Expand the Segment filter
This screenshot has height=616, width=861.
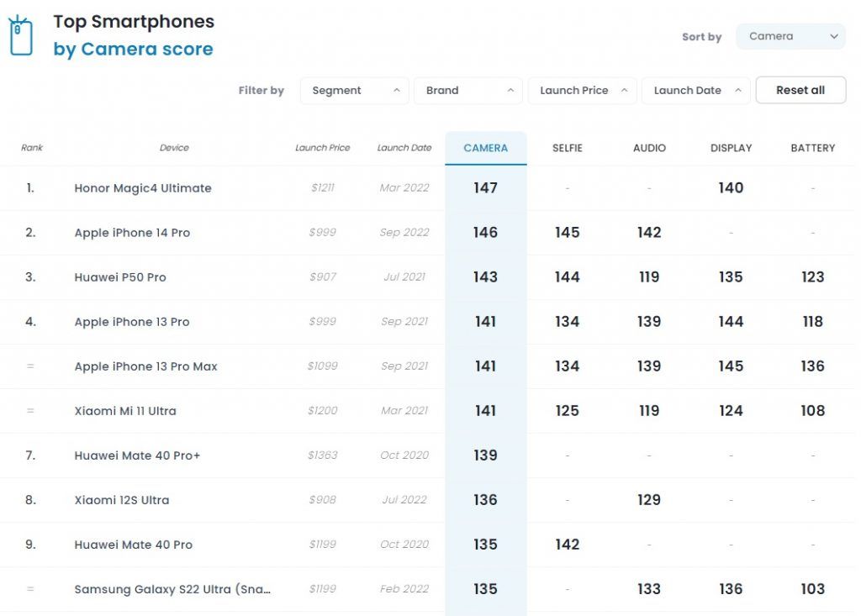pos(355,91)
